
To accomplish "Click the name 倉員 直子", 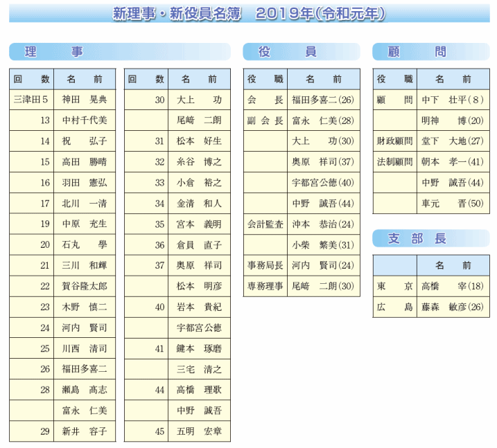I will 199,244.
